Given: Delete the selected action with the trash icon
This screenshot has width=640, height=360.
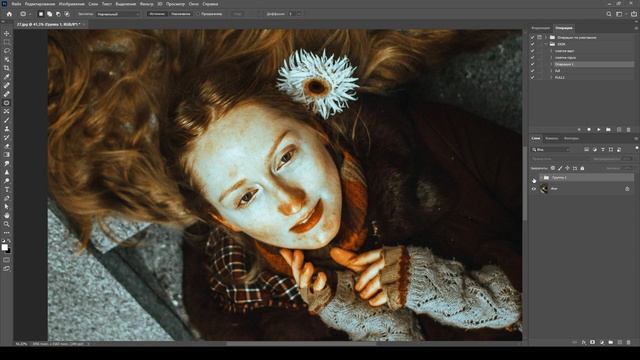Looking at the screenshot, I should click(629, 130).
